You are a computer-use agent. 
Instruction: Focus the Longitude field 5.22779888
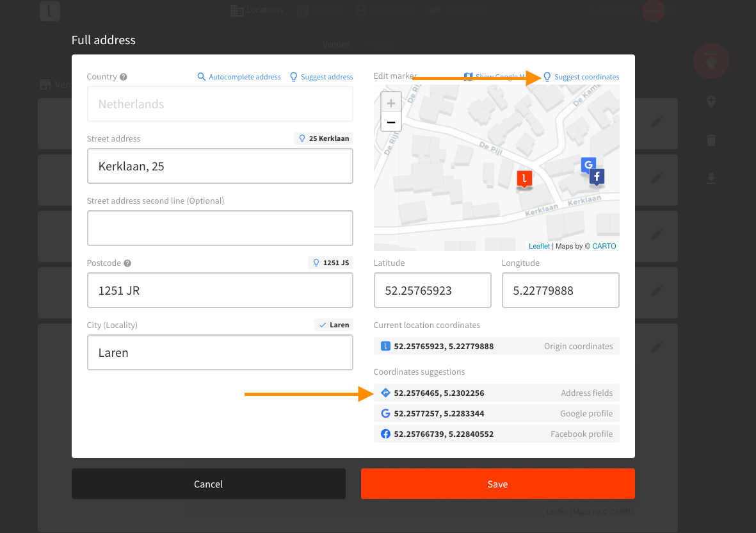[x=561, y=290]
